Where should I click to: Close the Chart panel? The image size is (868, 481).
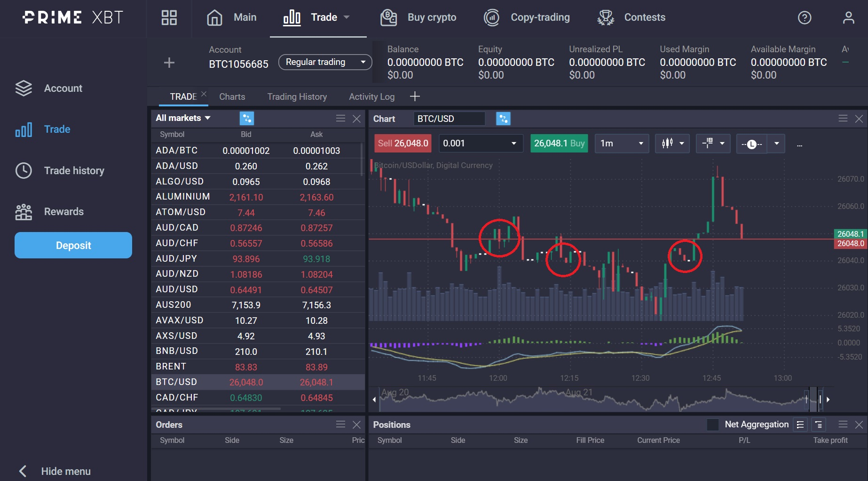click(859, 119)
